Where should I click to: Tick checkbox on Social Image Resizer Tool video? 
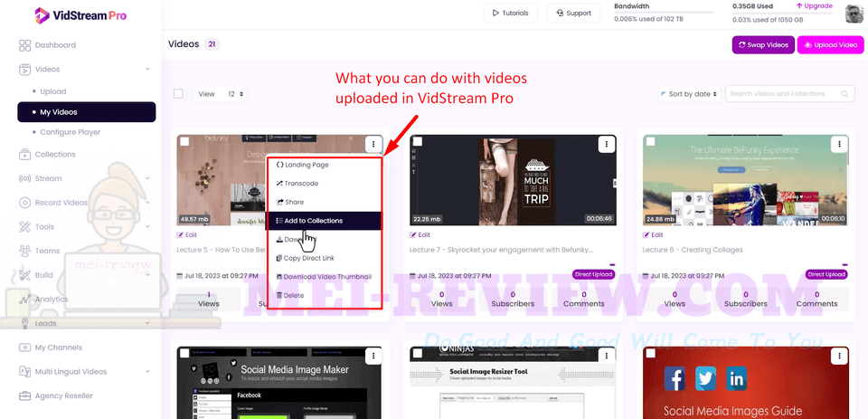[418, 354]
